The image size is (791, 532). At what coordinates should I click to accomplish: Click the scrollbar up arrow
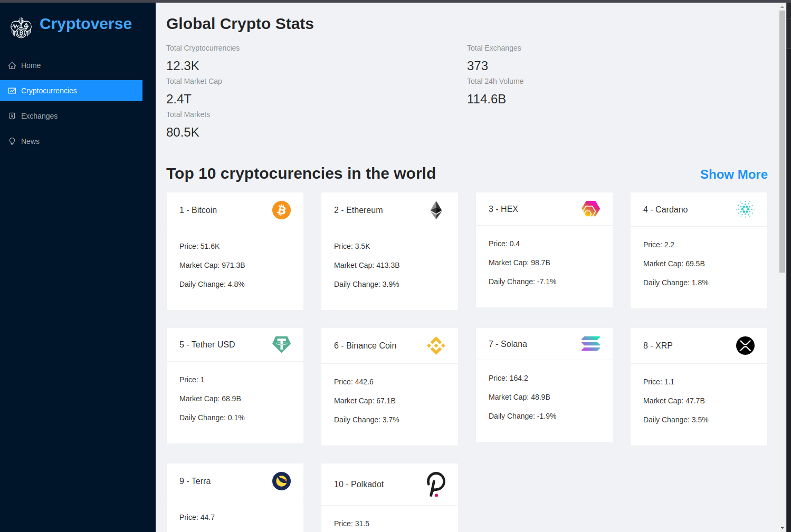point(782,7)
